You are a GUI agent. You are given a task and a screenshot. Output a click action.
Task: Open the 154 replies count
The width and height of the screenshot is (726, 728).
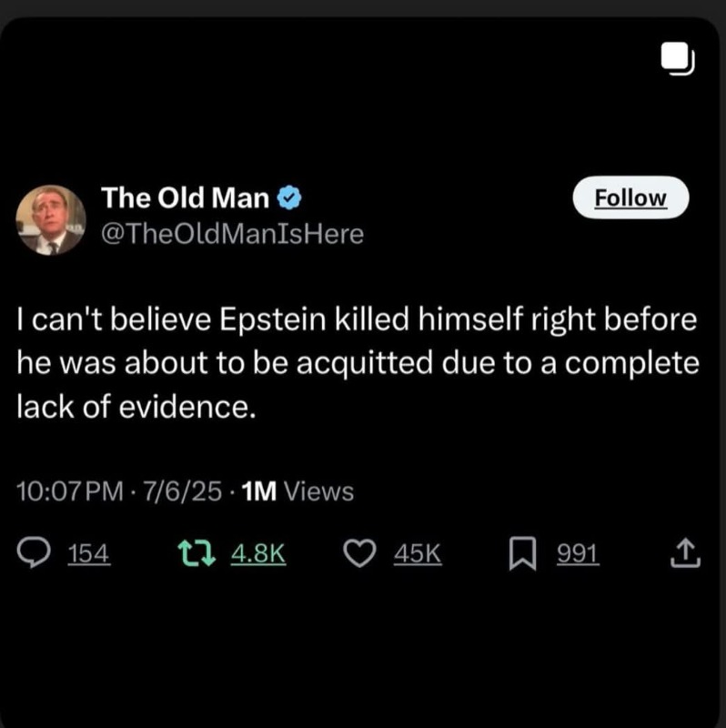[90, 553]
